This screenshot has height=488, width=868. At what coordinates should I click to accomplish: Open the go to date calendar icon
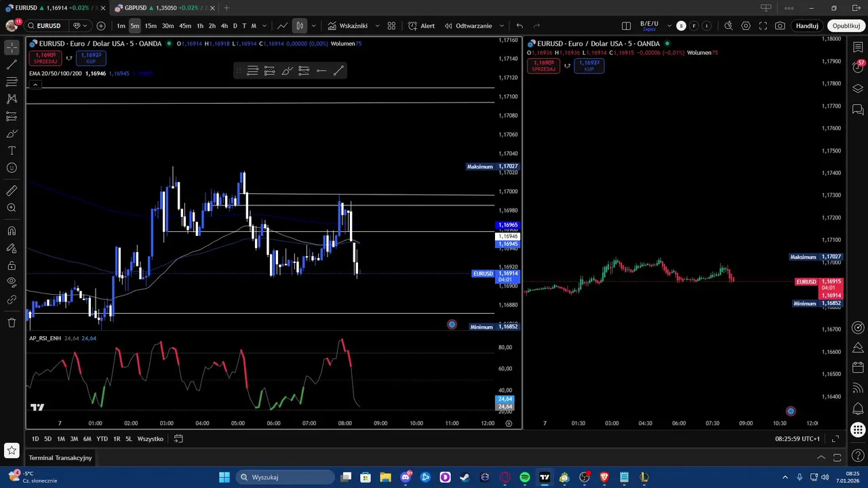(178, 439)
